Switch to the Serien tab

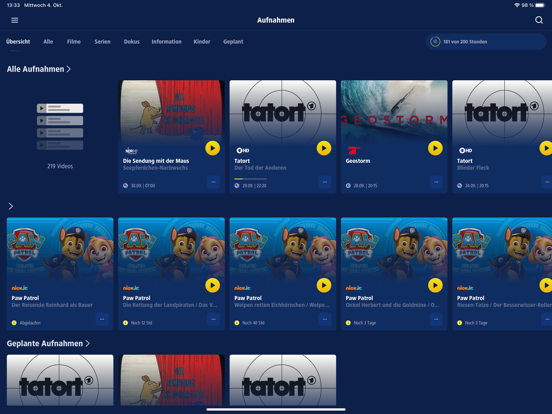tap(102, 42)
